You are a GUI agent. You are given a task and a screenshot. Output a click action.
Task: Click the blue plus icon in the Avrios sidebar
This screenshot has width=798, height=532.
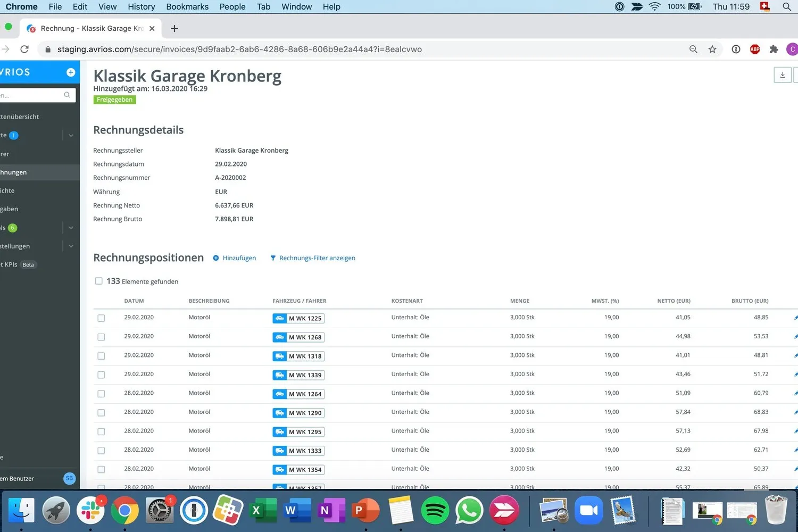click(71, 72)
